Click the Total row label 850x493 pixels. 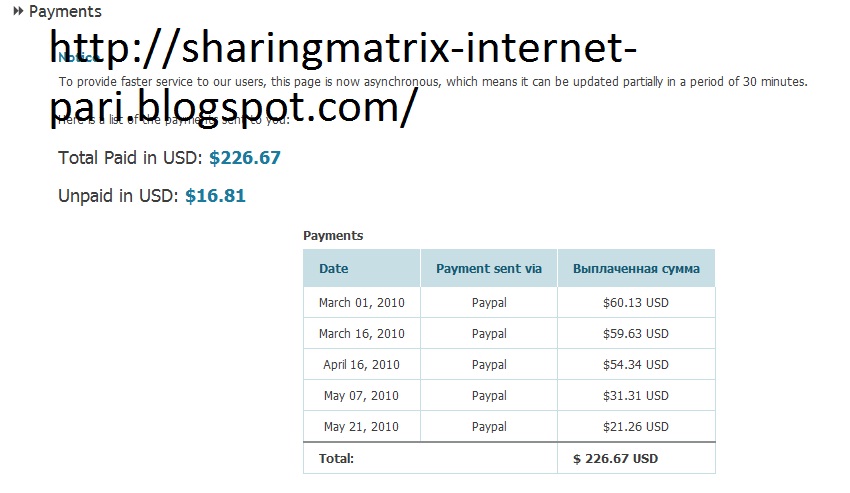click(336, 458)
